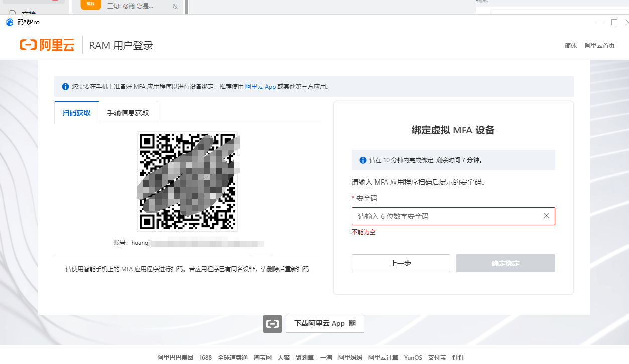629x364 pixels.
Task: Click the 确定绑定 button
Action: click(x=506, y=263)
